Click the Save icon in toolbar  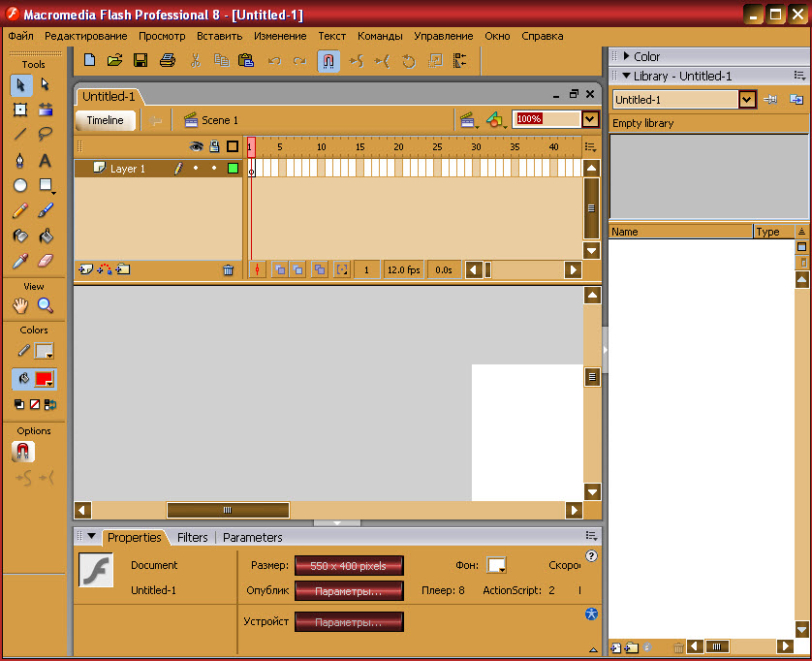(141, 60)
